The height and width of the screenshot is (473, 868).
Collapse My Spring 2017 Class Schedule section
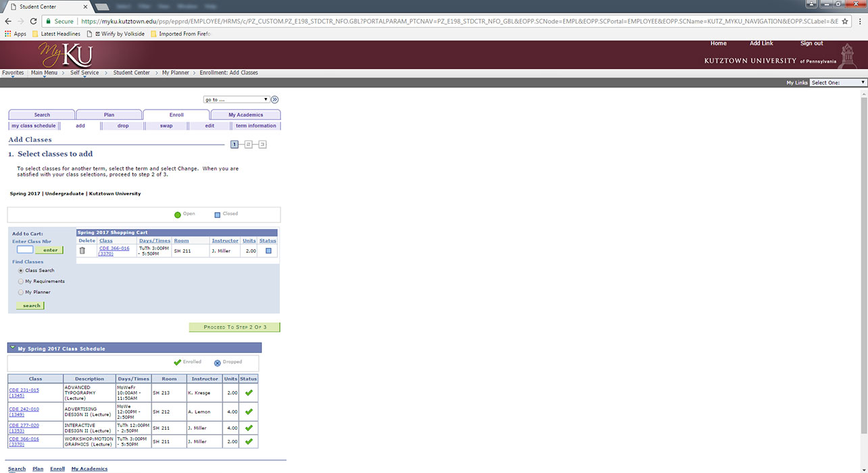[13, 348]
